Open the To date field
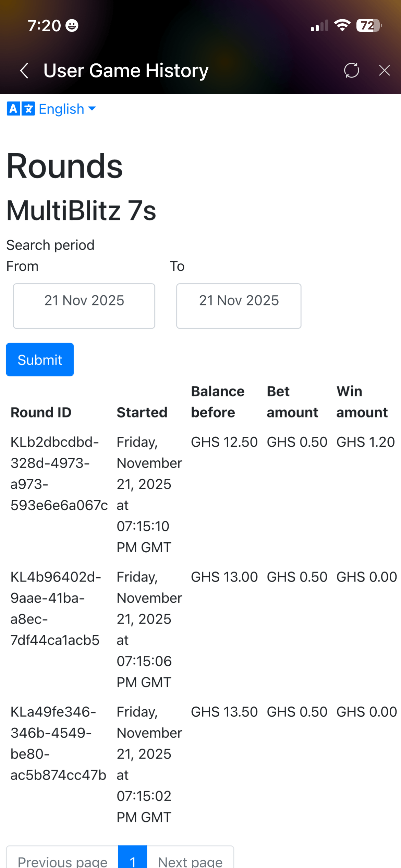This screenshot has height=868, width=401. pyautogui.click(x=239, y=305)
